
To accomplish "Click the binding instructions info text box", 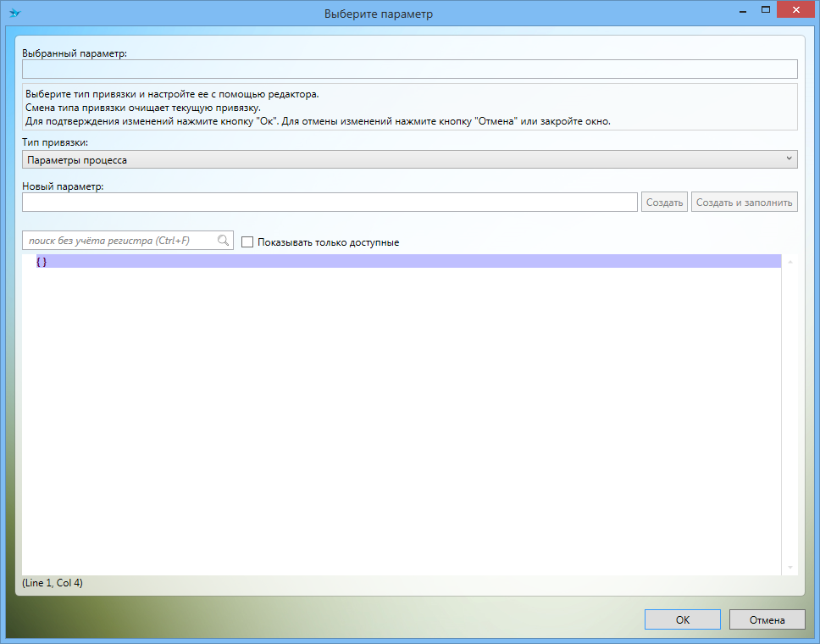I will 409,107.
